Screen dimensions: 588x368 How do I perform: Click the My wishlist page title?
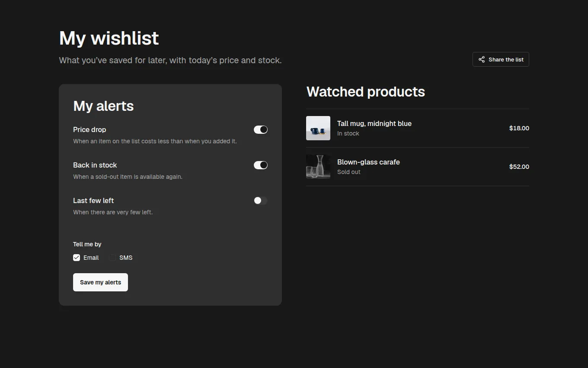click(109, 38)
